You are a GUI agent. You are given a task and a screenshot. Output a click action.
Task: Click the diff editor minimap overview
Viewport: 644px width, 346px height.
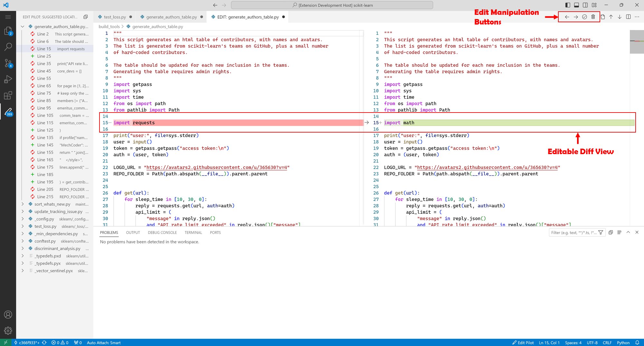[x=637, y=41]
